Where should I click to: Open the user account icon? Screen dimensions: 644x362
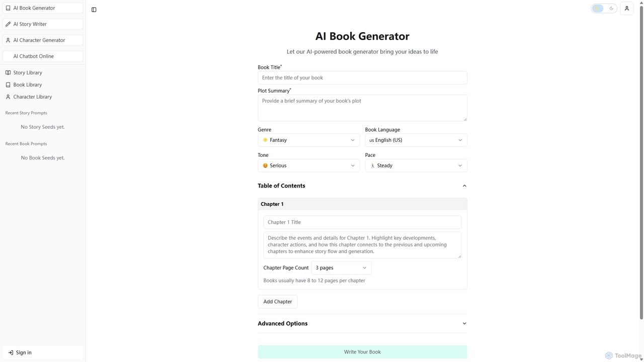[x=627, y=9]
